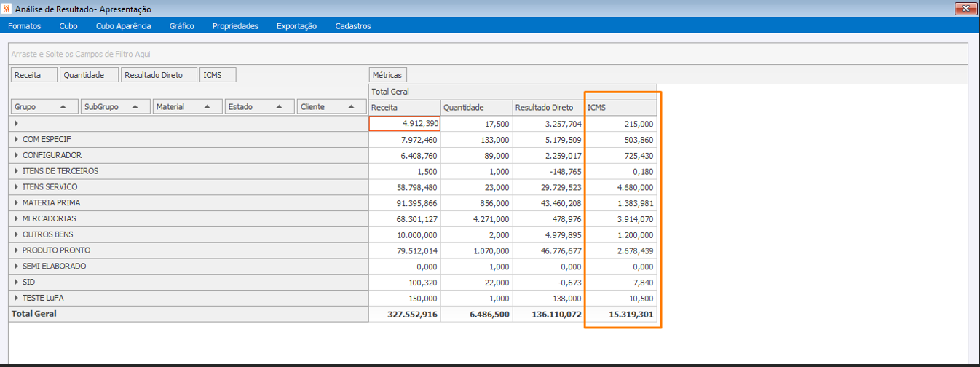Select the cell with value 43.460,208

point(548,203)
